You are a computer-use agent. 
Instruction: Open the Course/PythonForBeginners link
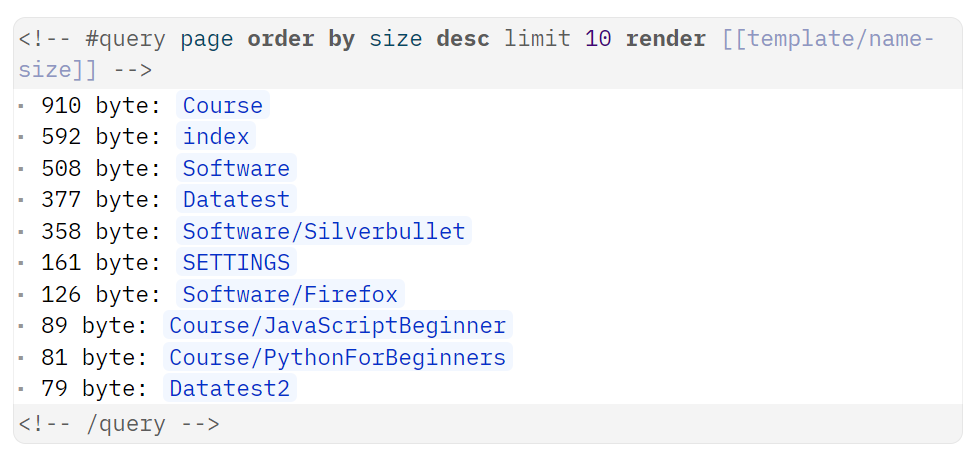[337, 358]
